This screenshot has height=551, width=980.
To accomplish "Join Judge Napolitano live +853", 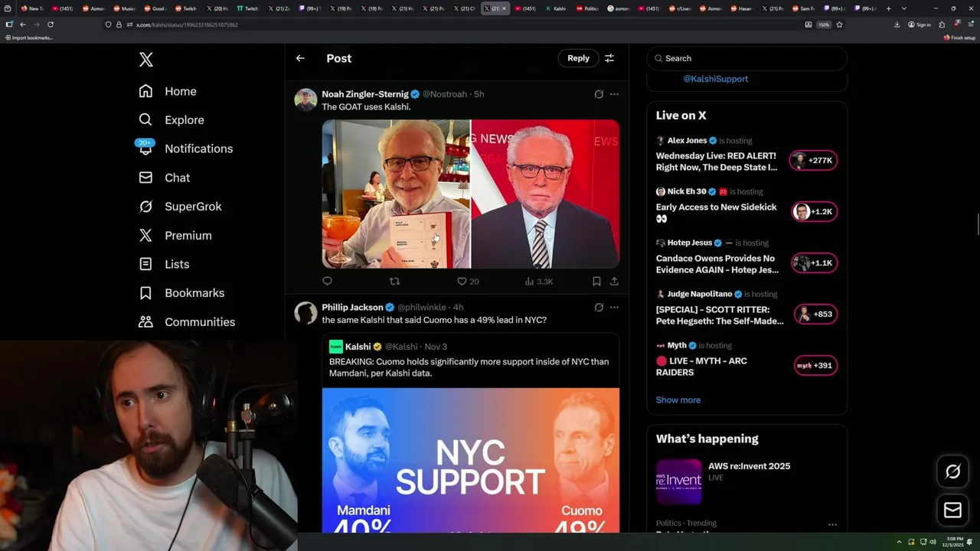I will coord(814,314).
